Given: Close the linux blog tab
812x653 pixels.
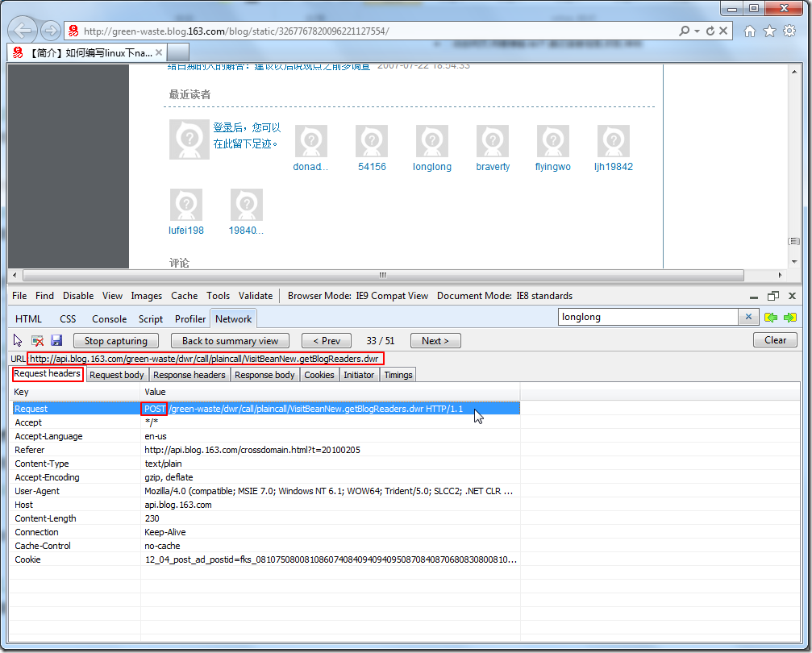Looking at the screenshot, I should point(159,52).
